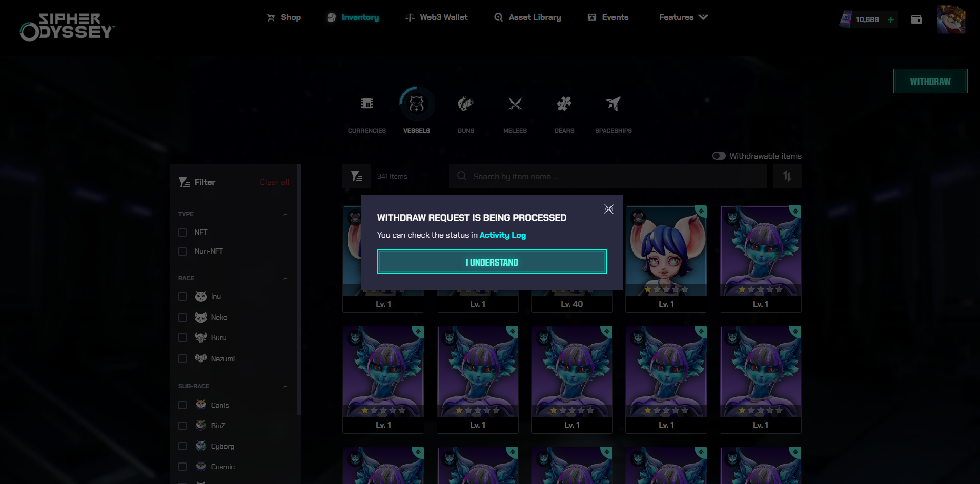
Task: Expand the Features dropdown menu
Action: click(x=684, y=17)
